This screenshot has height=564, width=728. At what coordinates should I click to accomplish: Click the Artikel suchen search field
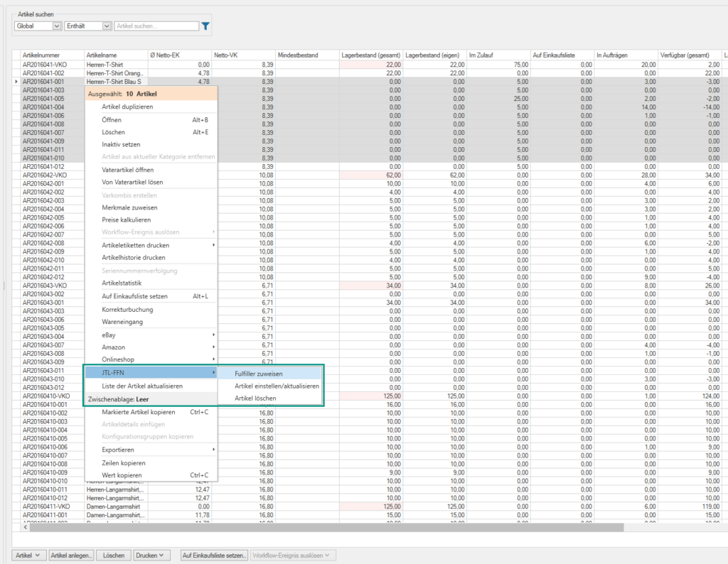click(156, 26)
